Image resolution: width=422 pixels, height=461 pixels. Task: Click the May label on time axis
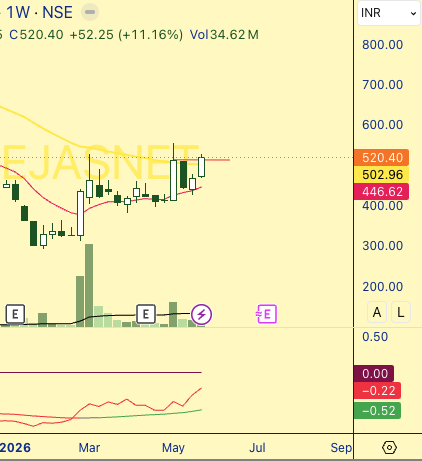[173, 448]
